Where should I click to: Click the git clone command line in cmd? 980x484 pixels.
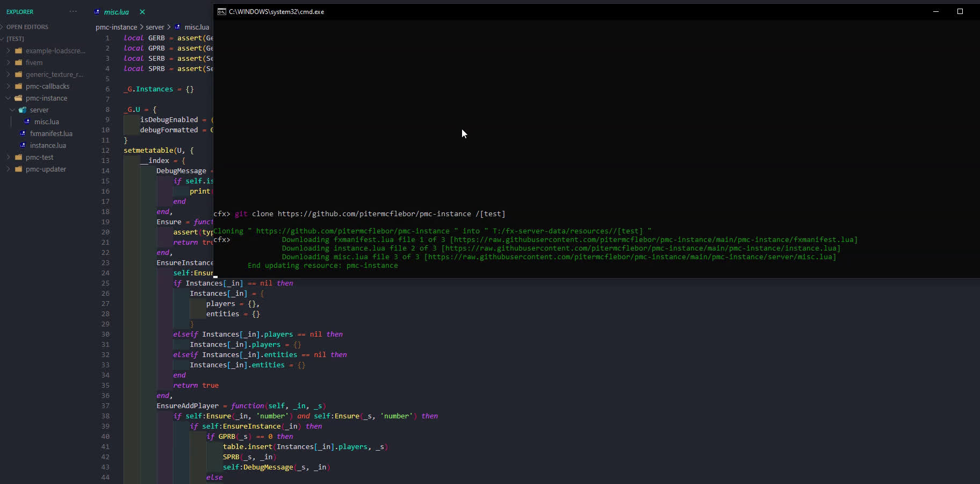(x=359, y=214)
